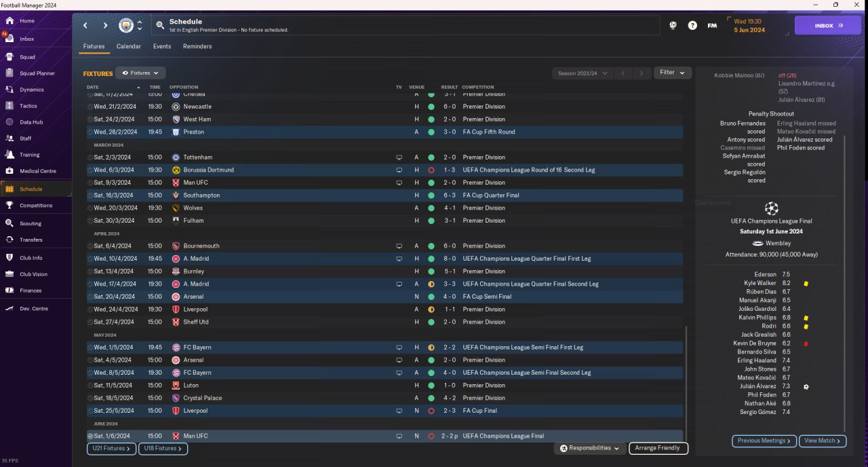Screen dimensions: 868x467
Task: Click the Arrange Friendly button
Action: [x=658, y=448]
